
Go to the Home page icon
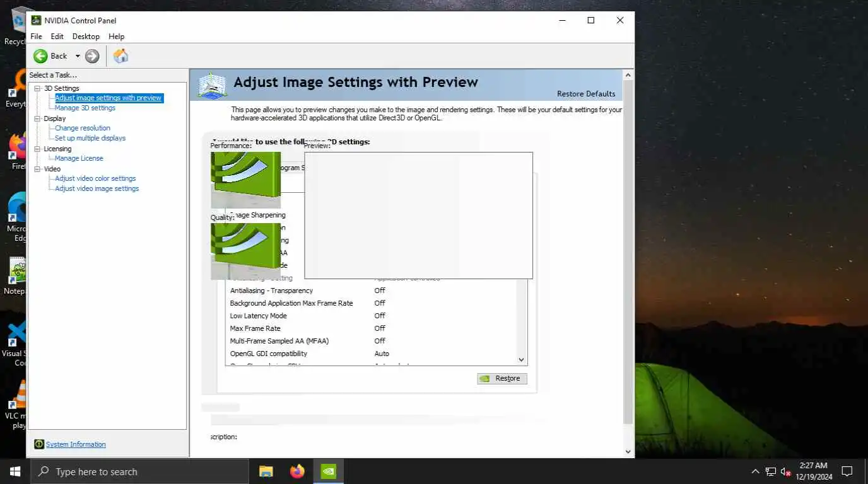(x=120, y=56)
